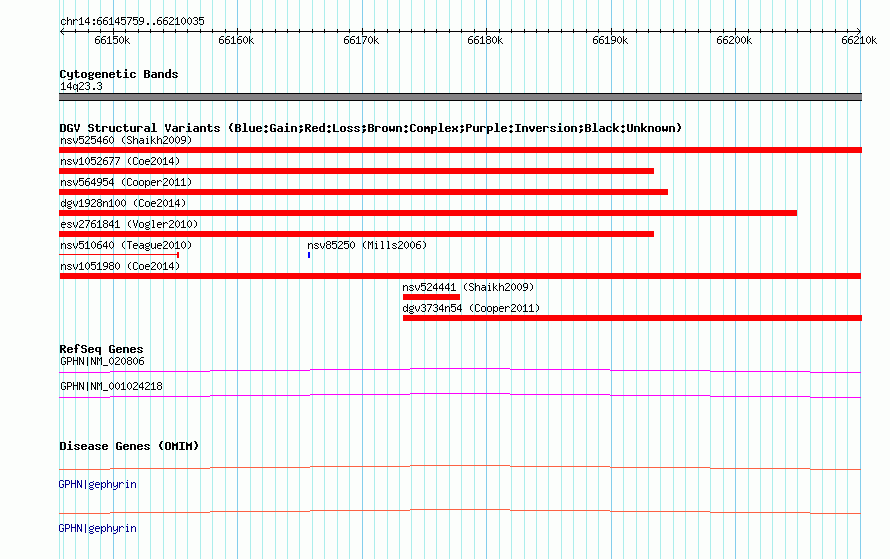
Task: Select the nsv1052677 (Coe2014) variant label
Action: click(120, 161)
